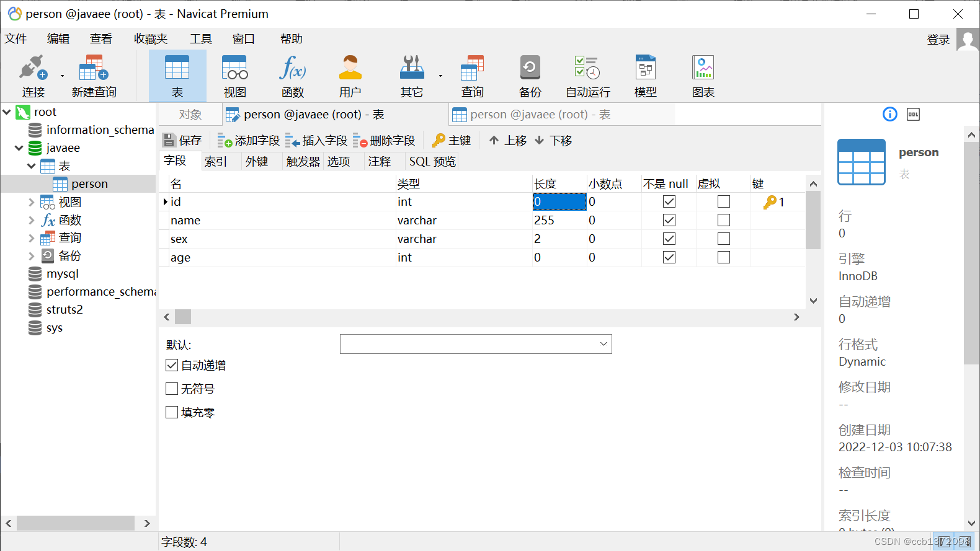
Task: Click the key icon in id row
Action: pos(770,202)
